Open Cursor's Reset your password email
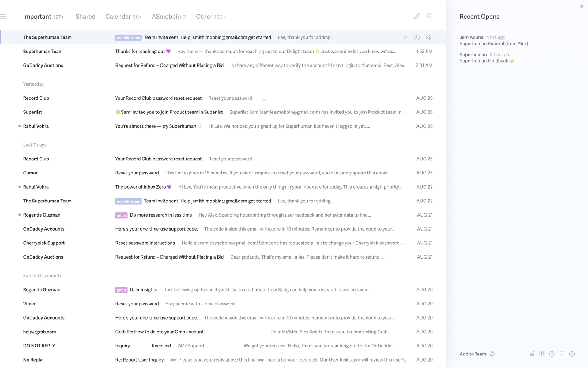588x368 pixels. point(137,173)
